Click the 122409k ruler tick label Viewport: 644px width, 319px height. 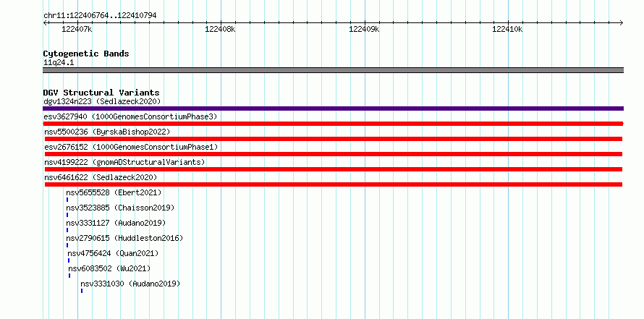[364, 29]
